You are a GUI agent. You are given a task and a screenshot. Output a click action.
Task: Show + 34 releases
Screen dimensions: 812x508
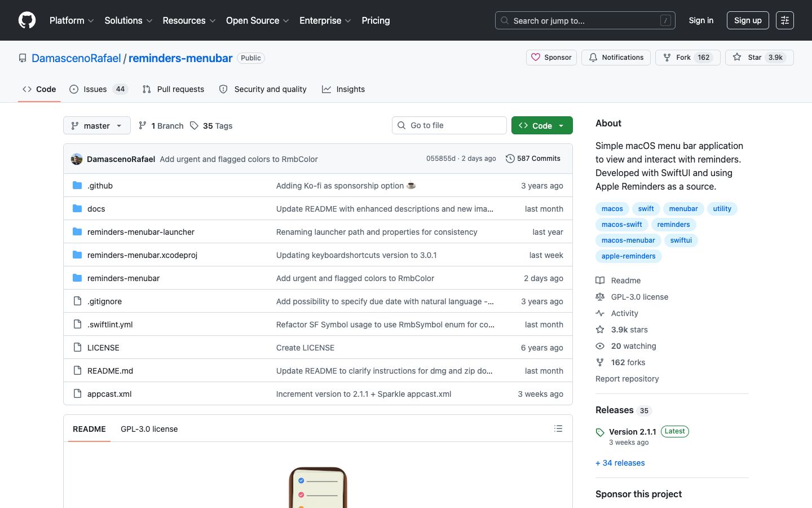pyautogui.click(x=620, y=463)
